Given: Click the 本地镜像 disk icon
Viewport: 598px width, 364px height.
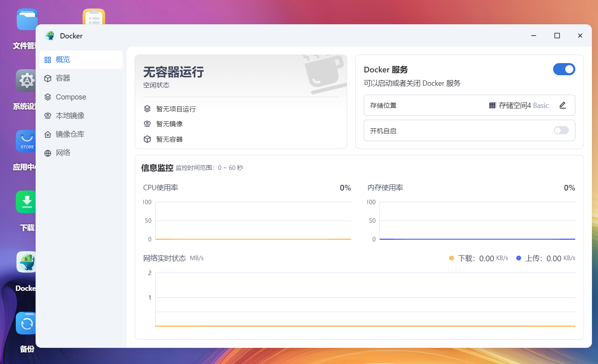Looking at the screenshot, I should coord(48,116).
